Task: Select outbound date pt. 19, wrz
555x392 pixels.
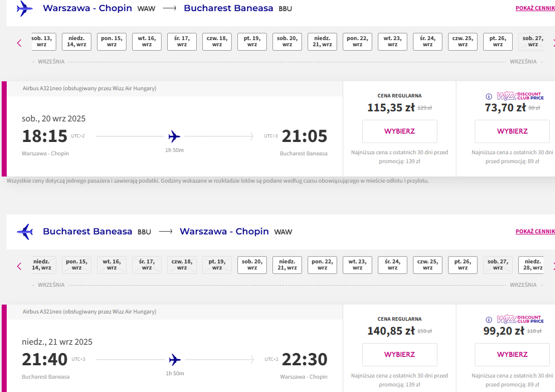Action: click(x=252, y=42)
